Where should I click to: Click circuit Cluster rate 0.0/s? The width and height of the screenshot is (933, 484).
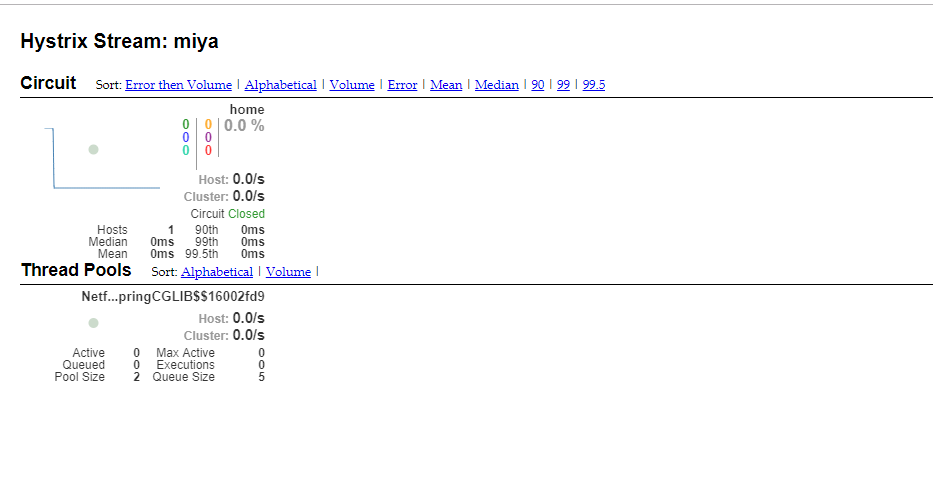tap(249, 196)
